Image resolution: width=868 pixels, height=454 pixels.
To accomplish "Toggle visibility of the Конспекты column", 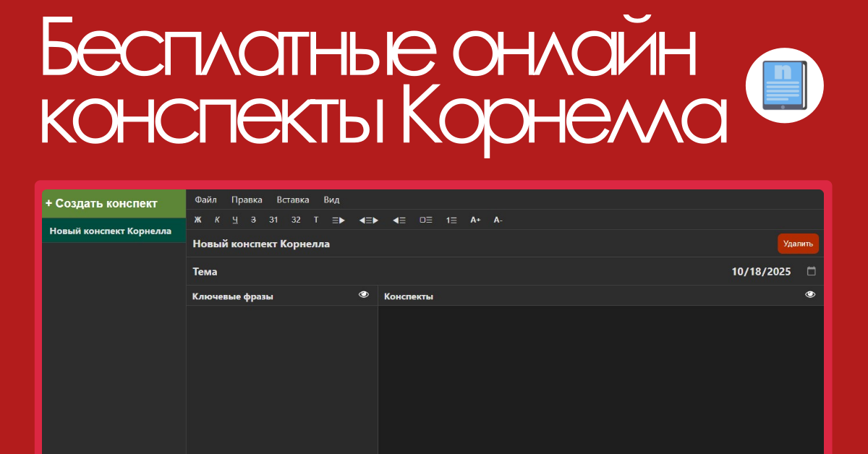I will [x=810, y=295].
